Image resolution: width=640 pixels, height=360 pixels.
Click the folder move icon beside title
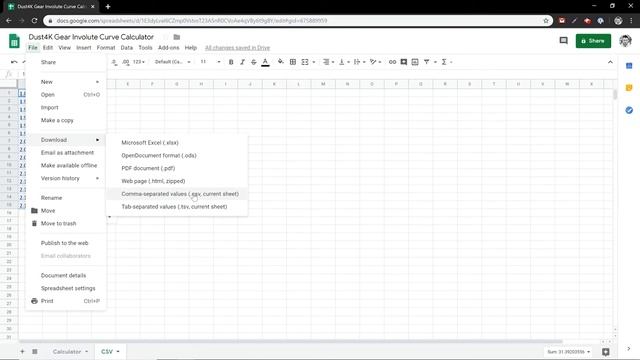tap(177, 37)
